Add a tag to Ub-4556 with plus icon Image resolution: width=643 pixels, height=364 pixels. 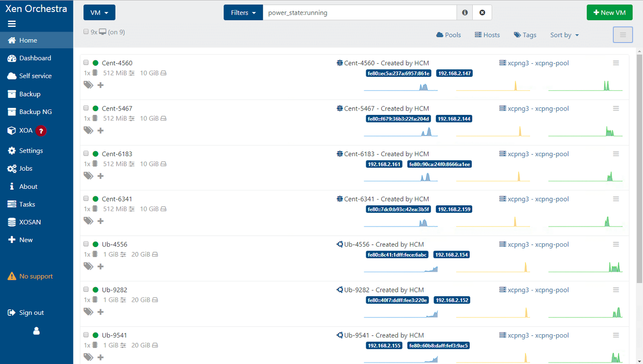coord(100,266)
